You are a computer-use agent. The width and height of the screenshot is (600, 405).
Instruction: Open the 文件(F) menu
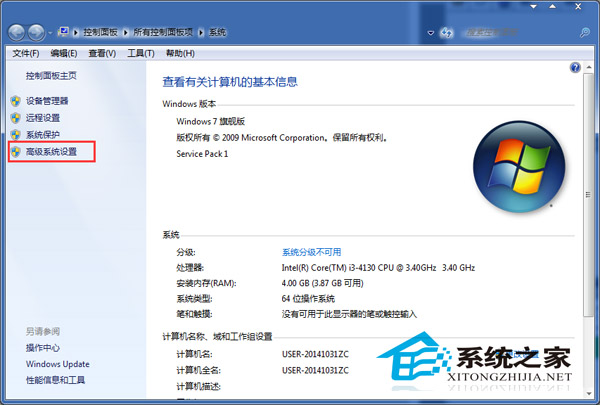[25, 53]
